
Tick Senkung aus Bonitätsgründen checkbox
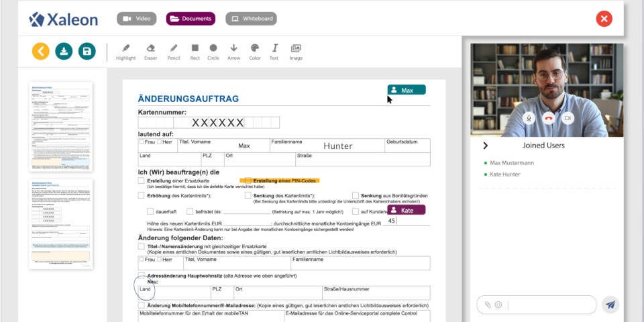(356, 195)
